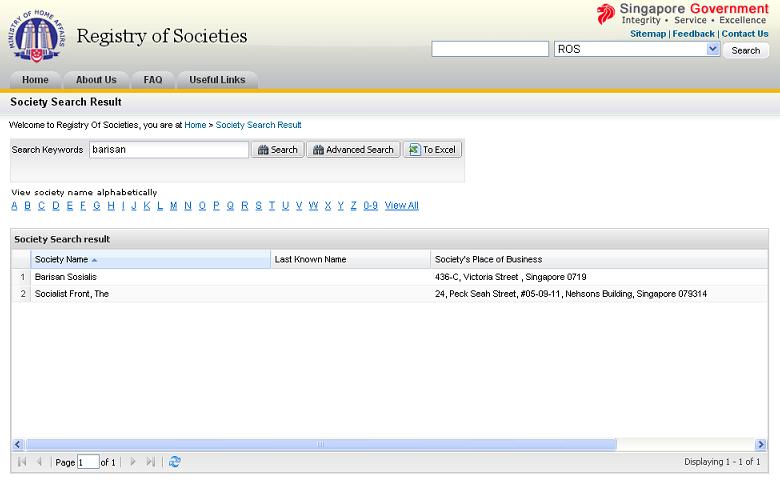Open the Sitemap link
This screenshot has width=780, height=480.
(648, 34)
